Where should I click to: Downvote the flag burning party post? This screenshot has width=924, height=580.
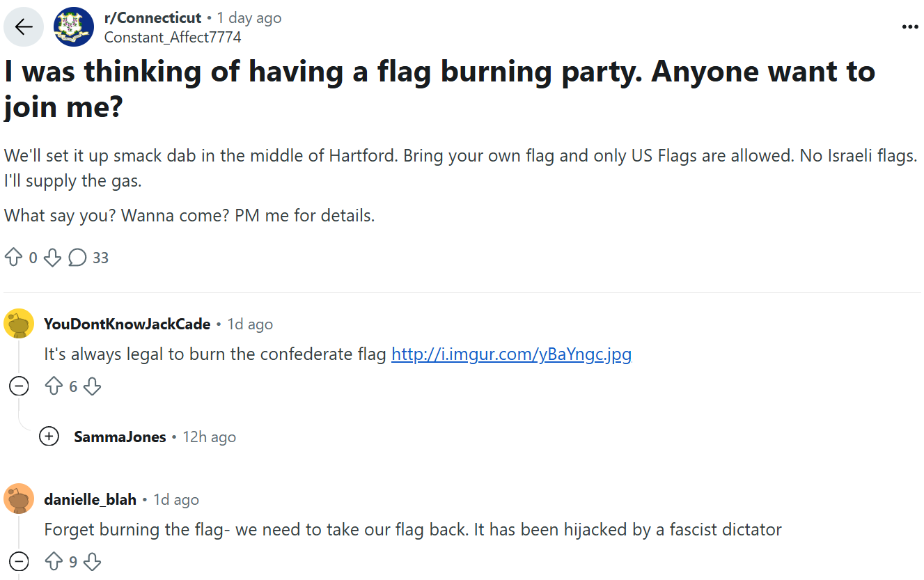(52, 258)
